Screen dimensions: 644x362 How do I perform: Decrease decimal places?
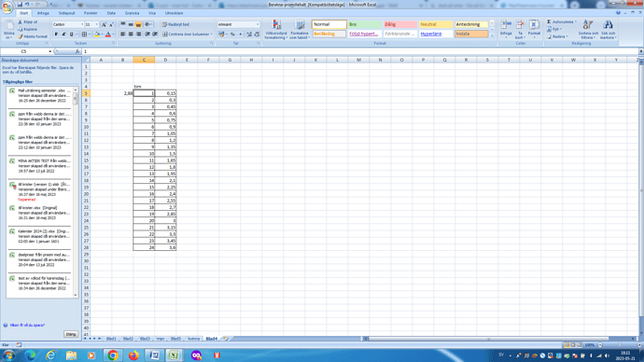(x=257, y=35)
